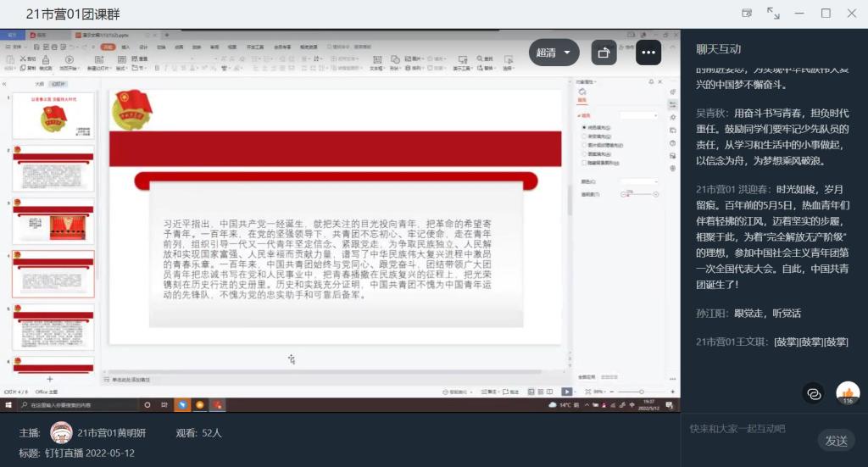The height and width of the screenshot is (467, 868).
Task: Click the slideshow play button in status bar
Action: pyautogui.click(x=566, y=392)
